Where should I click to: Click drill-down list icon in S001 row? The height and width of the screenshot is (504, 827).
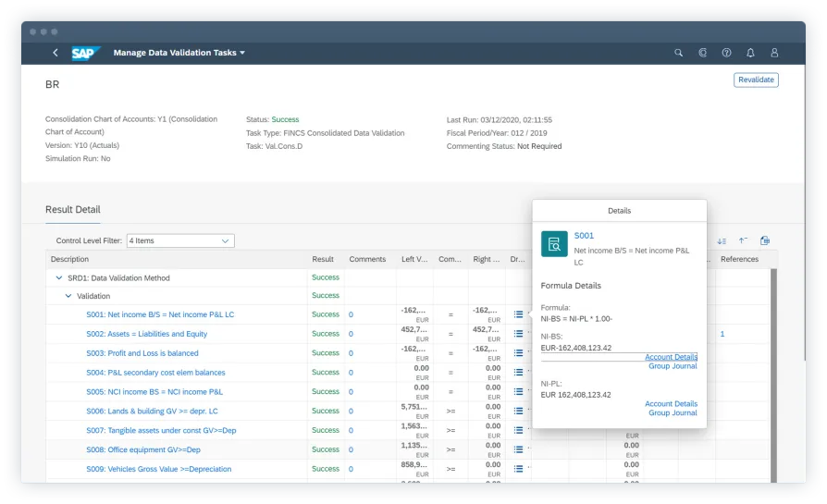(x=518, y=314)
